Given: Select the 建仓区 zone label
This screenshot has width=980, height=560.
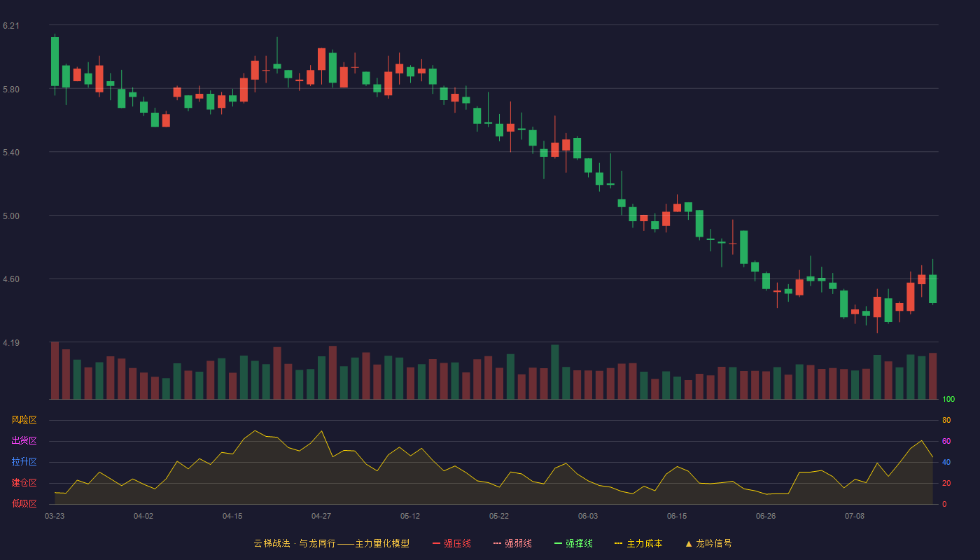Looking at the screenshot, I should tap(24, 483).
